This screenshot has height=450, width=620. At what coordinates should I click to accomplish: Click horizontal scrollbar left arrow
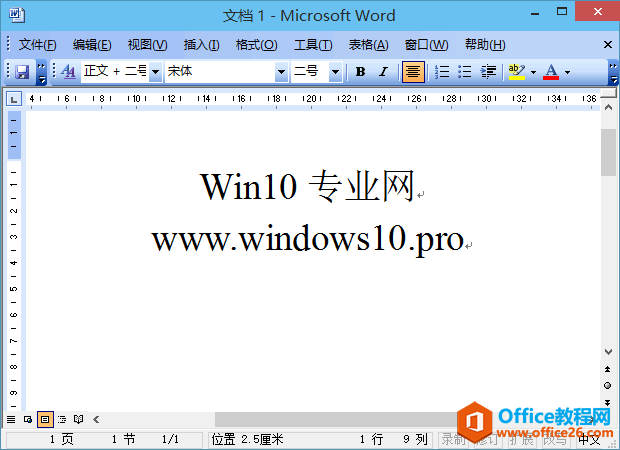tap(96, 420)
